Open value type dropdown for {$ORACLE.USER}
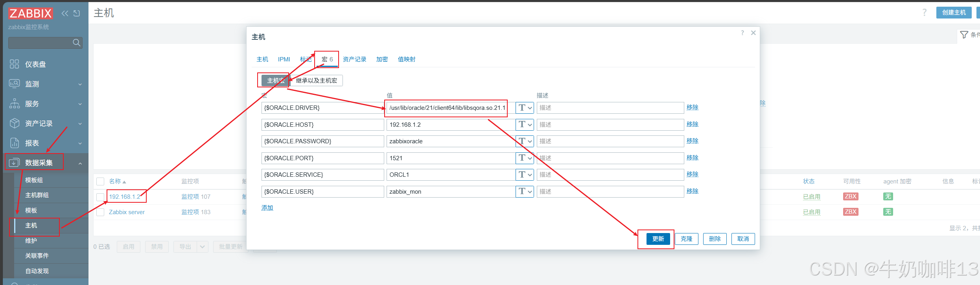The width and height of the screenshot is (980, 285). [525, 192]
